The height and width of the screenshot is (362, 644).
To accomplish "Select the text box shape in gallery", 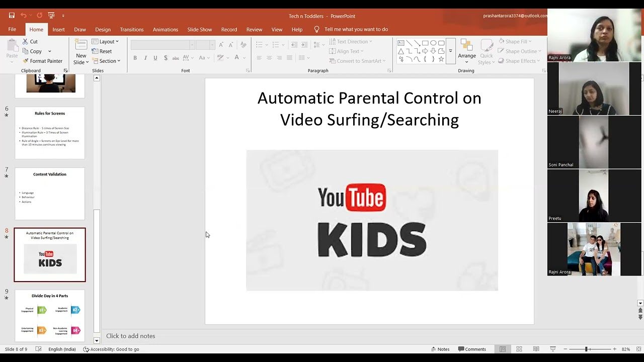I will click(401, 43).
